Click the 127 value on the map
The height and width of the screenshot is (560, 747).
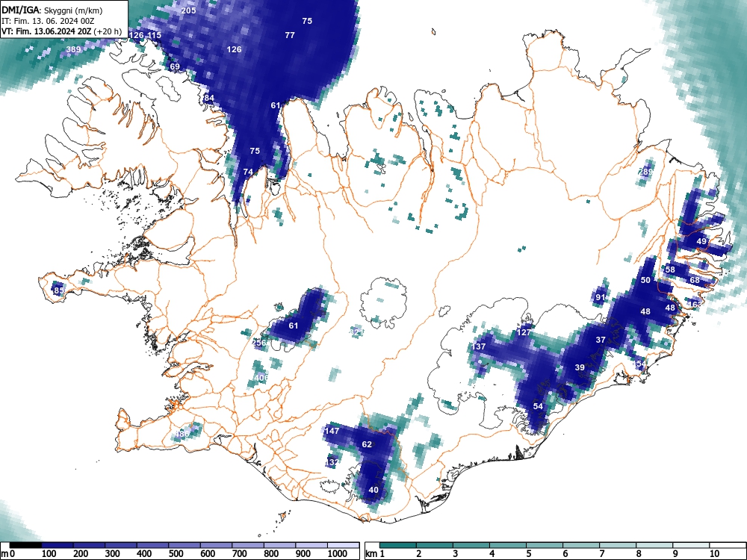pyautogui.click(x=524, y=332)
